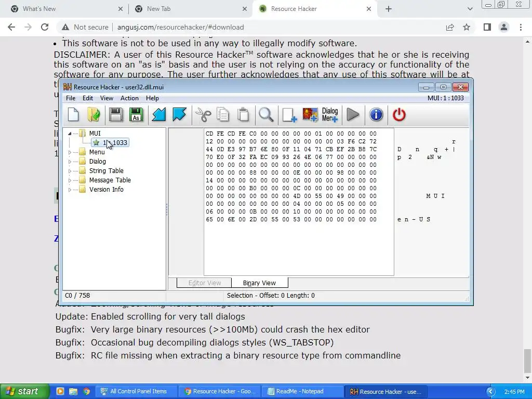Select the previous resource blue arrow icon
This screenshot has height=399, width=532.
point(159,115)
